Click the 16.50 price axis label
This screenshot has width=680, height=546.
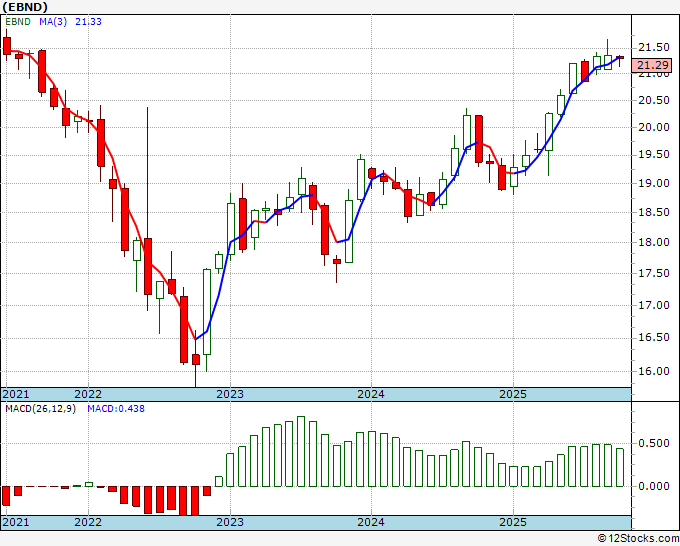[x=654, y=337]
